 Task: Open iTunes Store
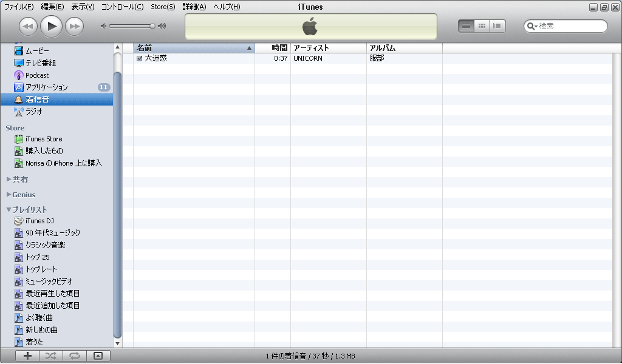(x=56, y=139)
